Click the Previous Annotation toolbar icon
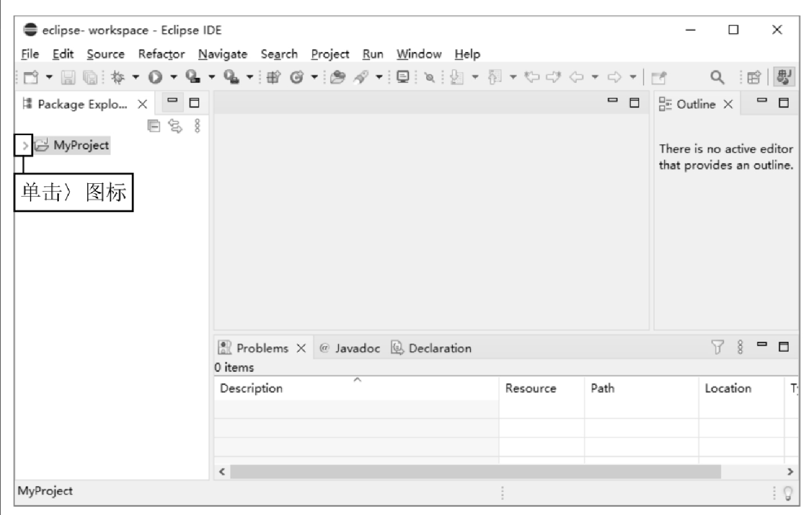 (495, 77)
